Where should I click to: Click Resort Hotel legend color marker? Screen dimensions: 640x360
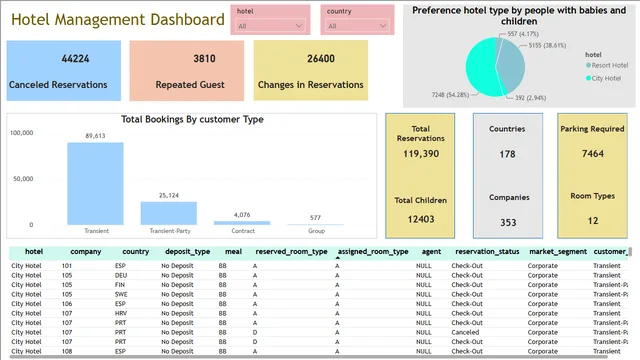pyautogui.click(x=588, y=65)
